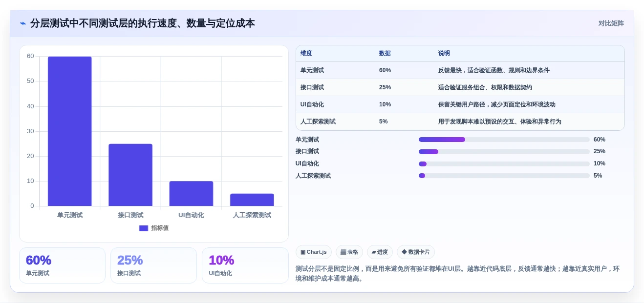
Task: Click the 人工探索测试 progress row label
Action: (x=313, y=176)
